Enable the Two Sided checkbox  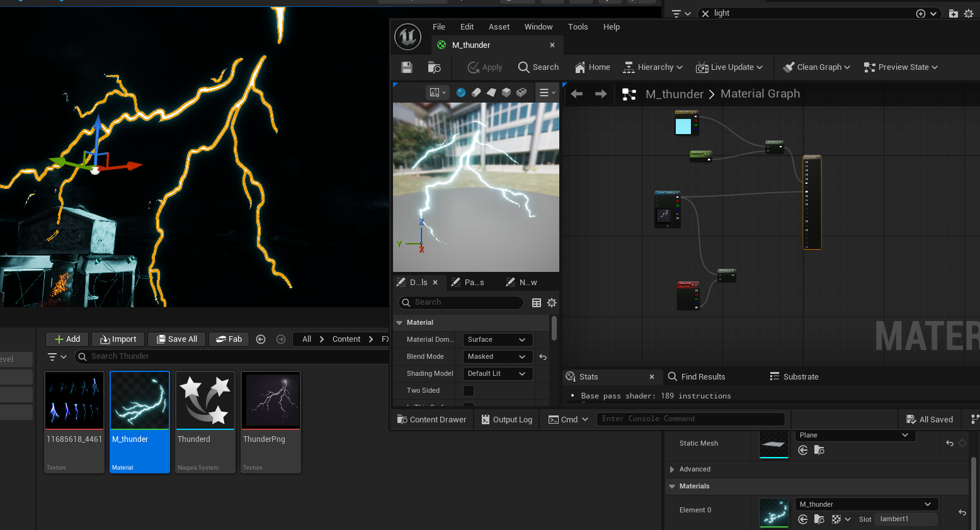click(469, 391)
